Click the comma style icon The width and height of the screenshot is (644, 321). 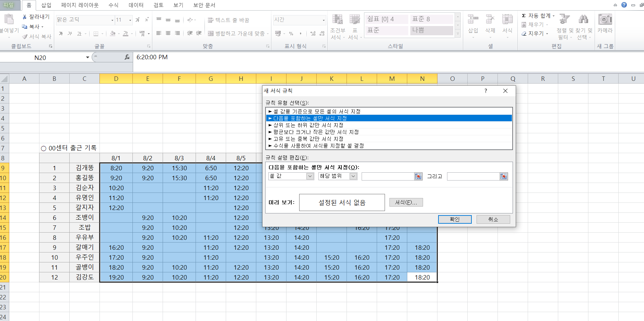point(301,34)
